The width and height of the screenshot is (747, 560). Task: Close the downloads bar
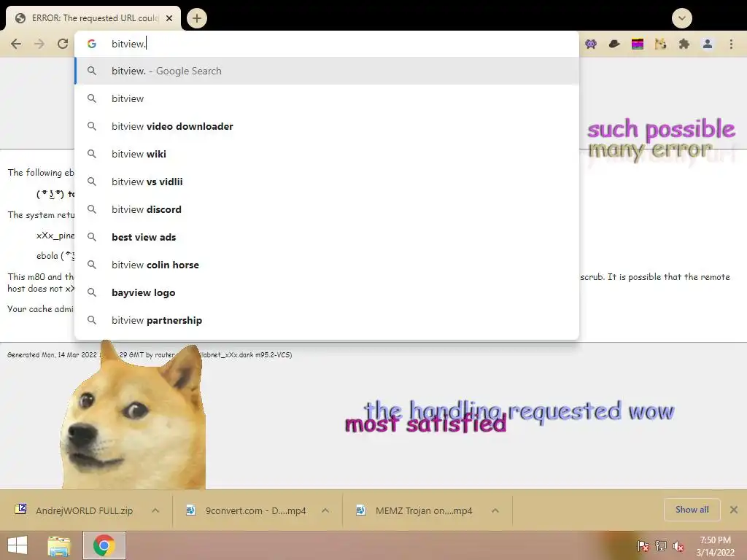click(734, 510)
